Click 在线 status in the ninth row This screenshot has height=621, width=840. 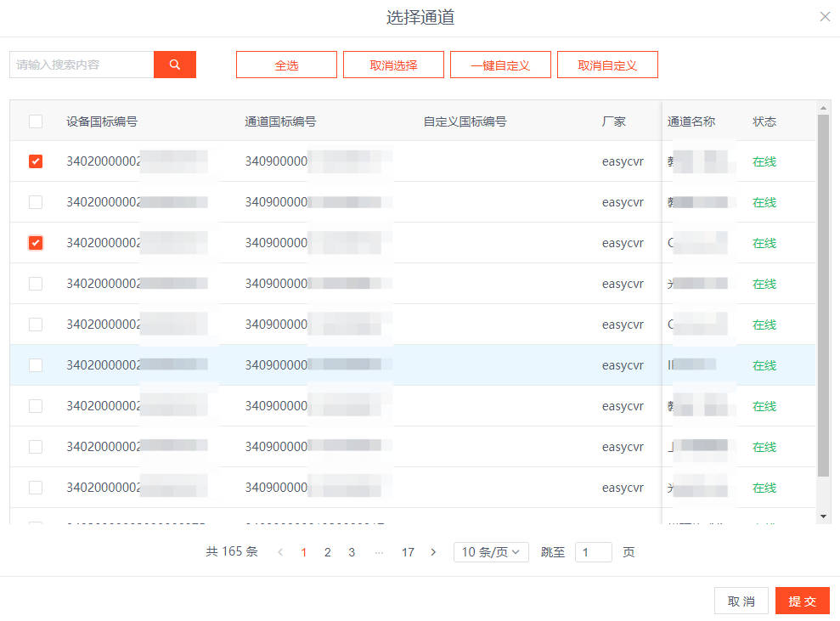pos(764,488)
